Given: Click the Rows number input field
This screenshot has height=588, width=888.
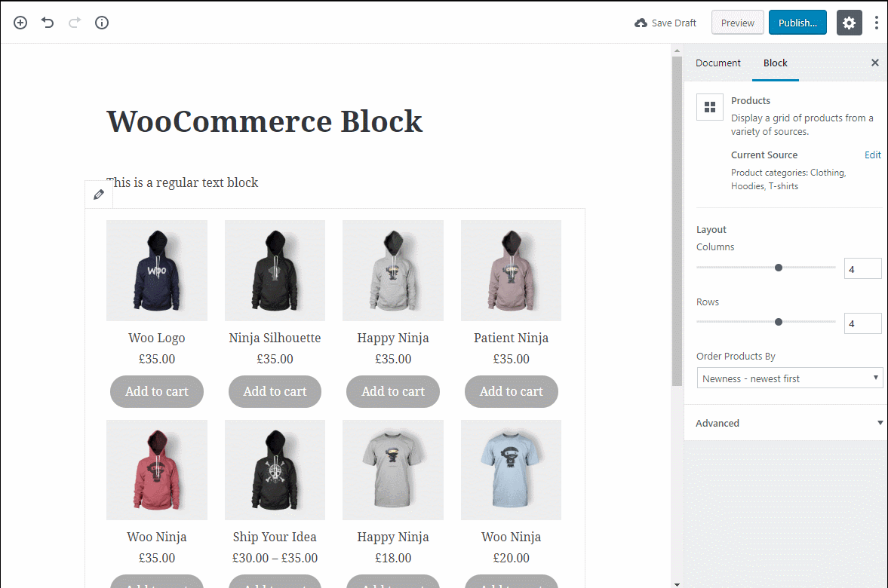Looking at the screenshot, I should click(862, 323).
